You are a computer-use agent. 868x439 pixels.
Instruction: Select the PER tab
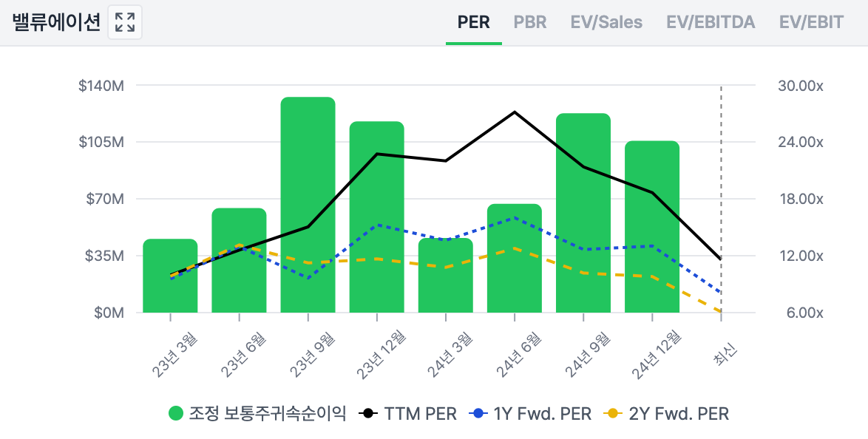(x=474, y=22)
